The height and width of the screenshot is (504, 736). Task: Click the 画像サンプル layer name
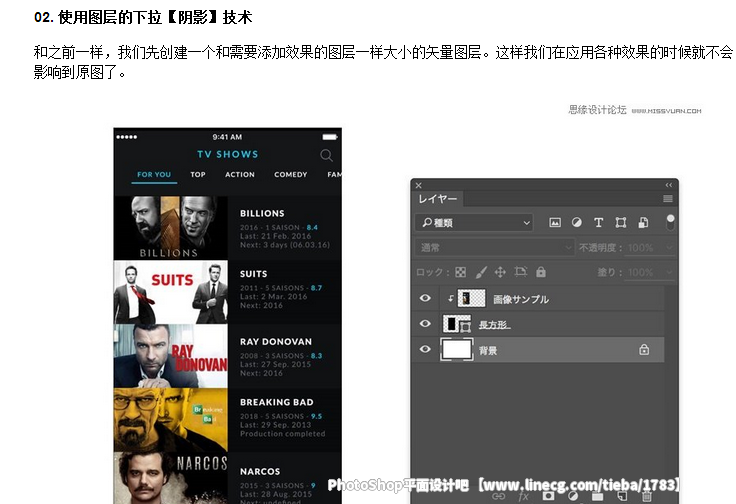(521, 299)
